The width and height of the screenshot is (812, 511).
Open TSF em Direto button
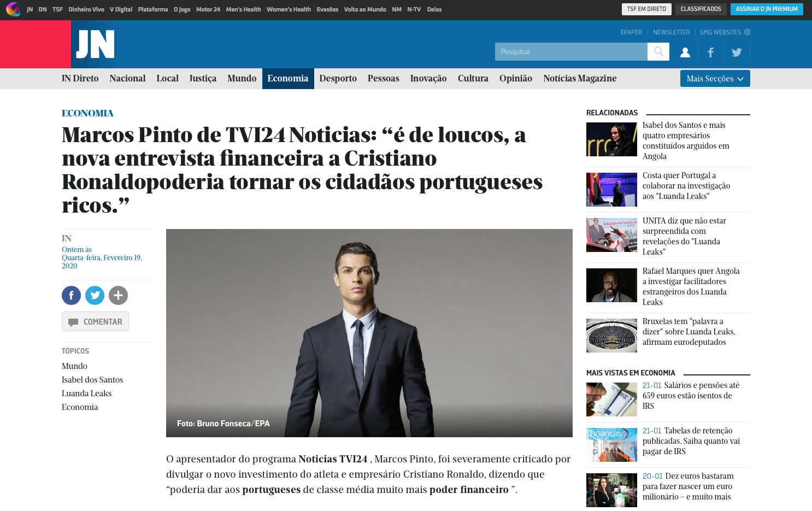point(646,9)
